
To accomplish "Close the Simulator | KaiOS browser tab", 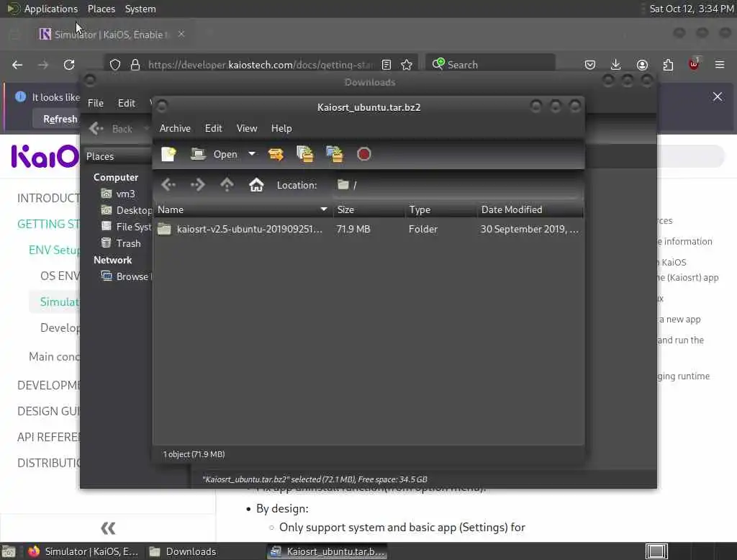I will [181, 34].
